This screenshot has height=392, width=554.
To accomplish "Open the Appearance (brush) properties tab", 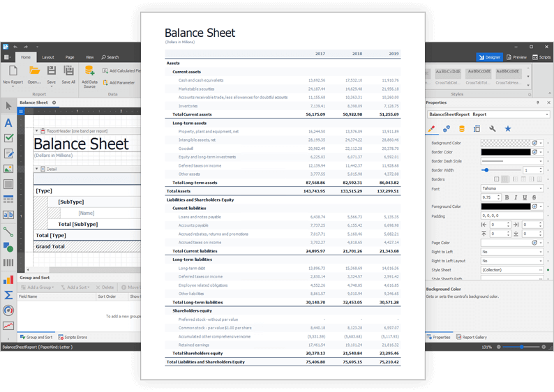I will pyautogui.click(x=431, y=129).
